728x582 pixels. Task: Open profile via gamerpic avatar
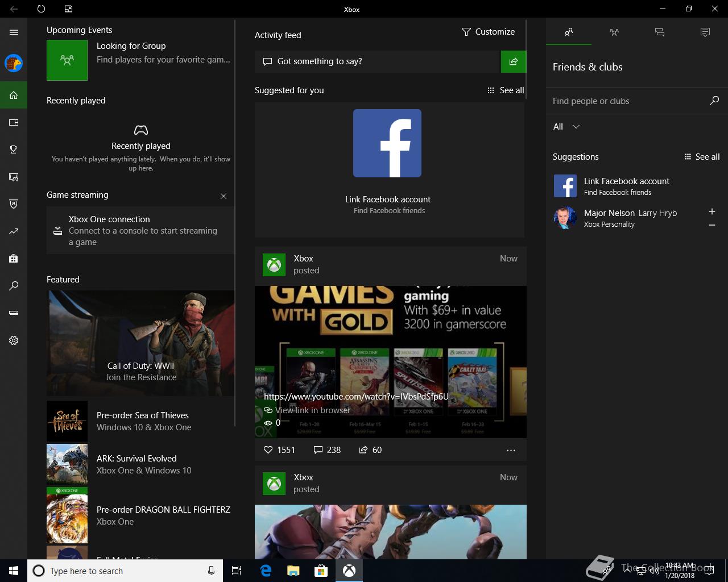tap(14, 63)
